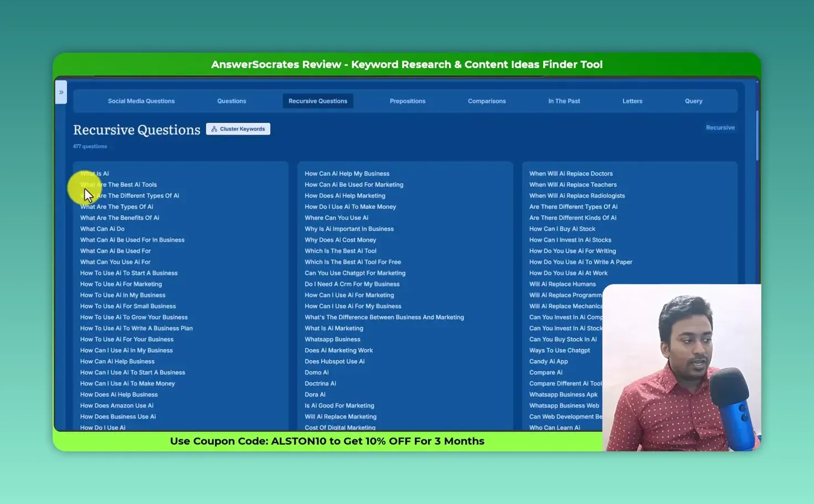This screenshot has height=504, width=814.
Task: Switch to the Questions tab
Action: click(231, 101)
